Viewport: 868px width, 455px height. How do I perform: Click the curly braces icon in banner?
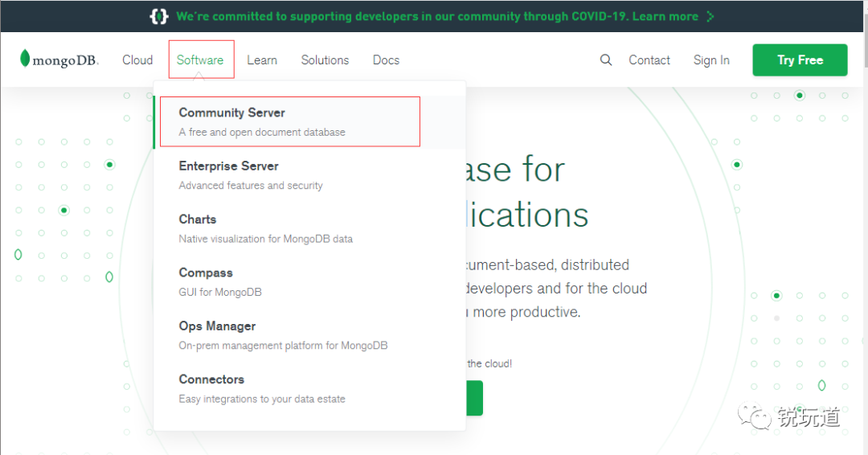tap(159, 16)
